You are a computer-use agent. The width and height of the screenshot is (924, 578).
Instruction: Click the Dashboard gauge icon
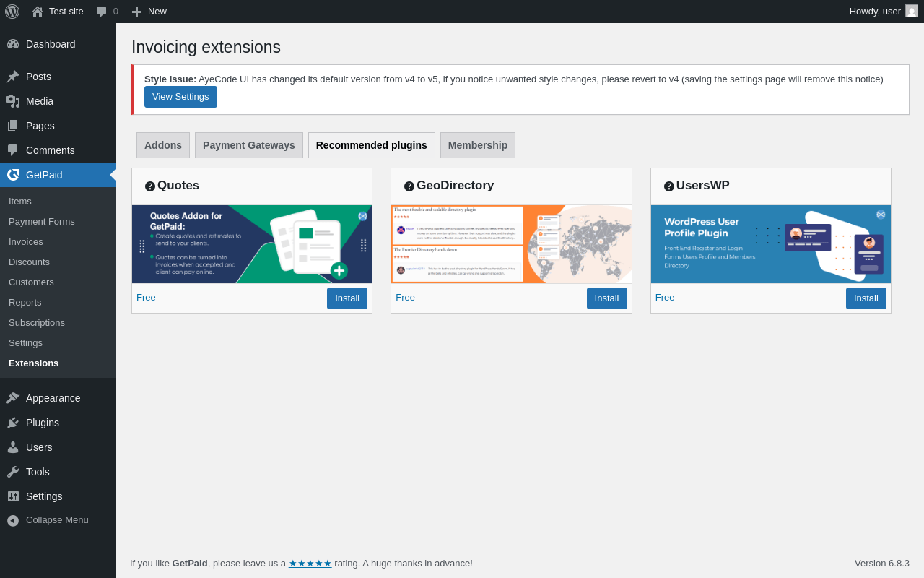click(13, 44)
